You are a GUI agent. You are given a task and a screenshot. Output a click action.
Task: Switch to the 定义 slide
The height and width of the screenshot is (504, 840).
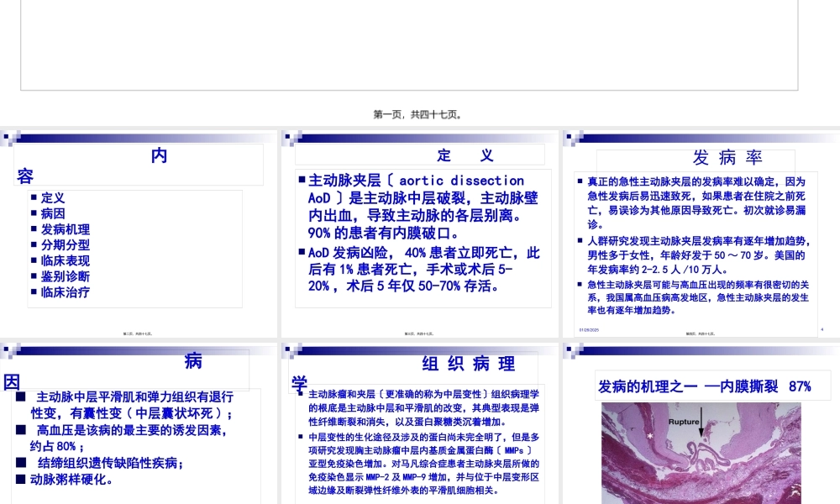click(420, 231)
